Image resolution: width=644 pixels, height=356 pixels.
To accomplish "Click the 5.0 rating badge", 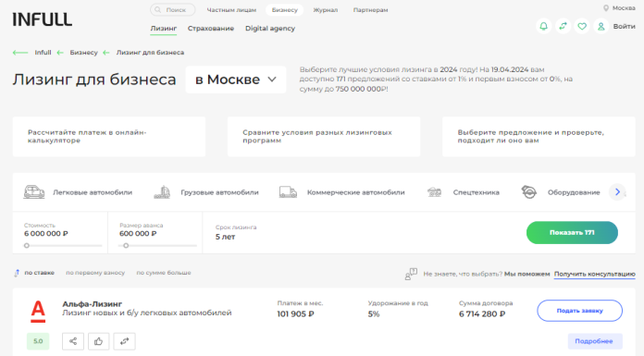I will [x=38, y=341].
